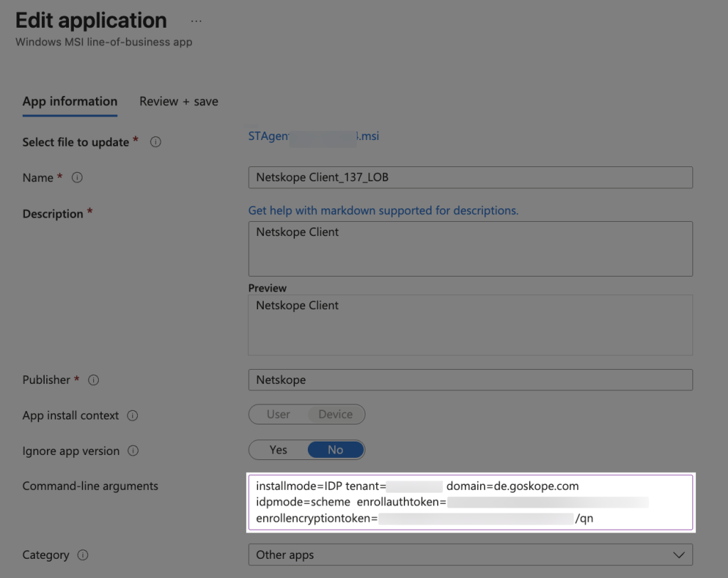Show info for Ignore app version
The height and width of the screenshot is (578, 728).
pos(133,451)
